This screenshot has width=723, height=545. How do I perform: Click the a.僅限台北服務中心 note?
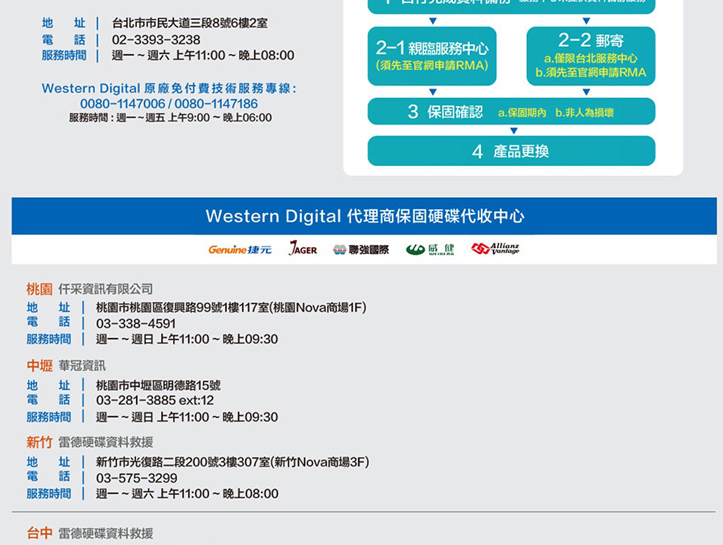point(591,58)
